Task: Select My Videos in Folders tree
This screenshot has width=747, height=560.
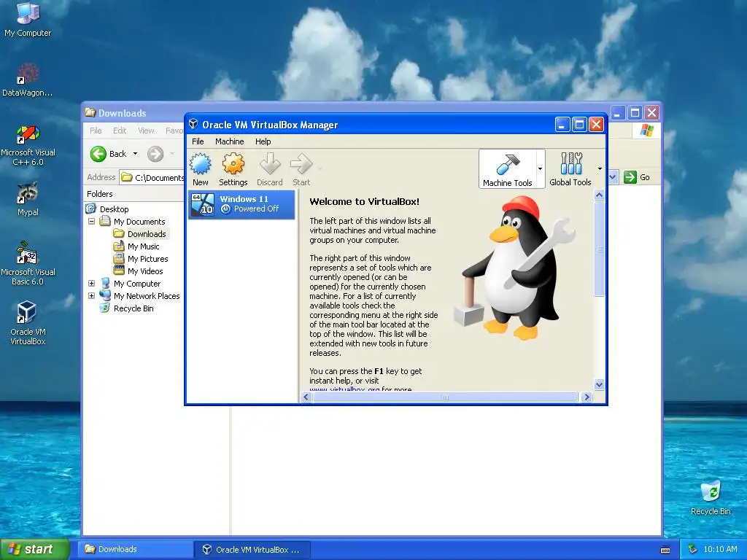Action: [145, 271]
